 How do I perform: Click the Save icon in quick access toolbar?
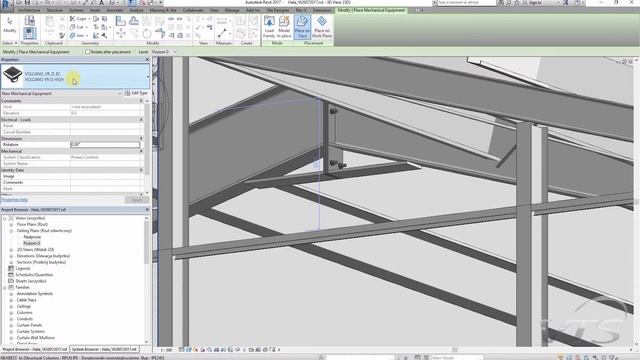[27, 2]
